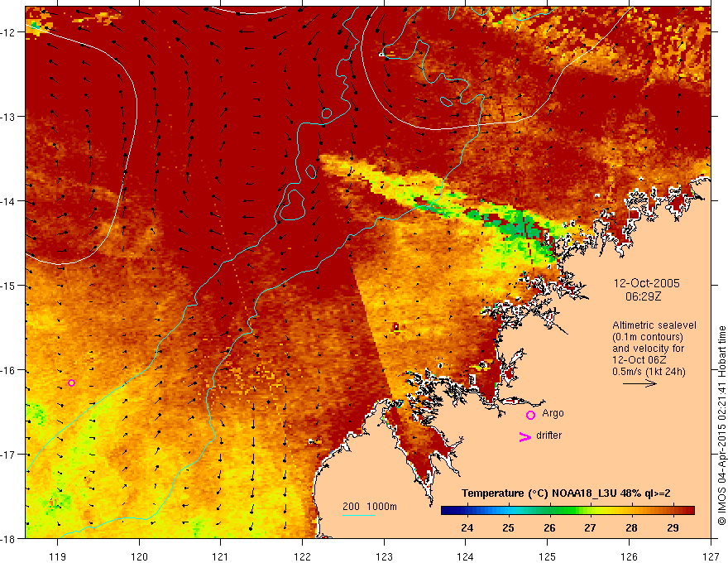
Task: Click the longitude axis label "124"
Action: [x=465, y=556]
